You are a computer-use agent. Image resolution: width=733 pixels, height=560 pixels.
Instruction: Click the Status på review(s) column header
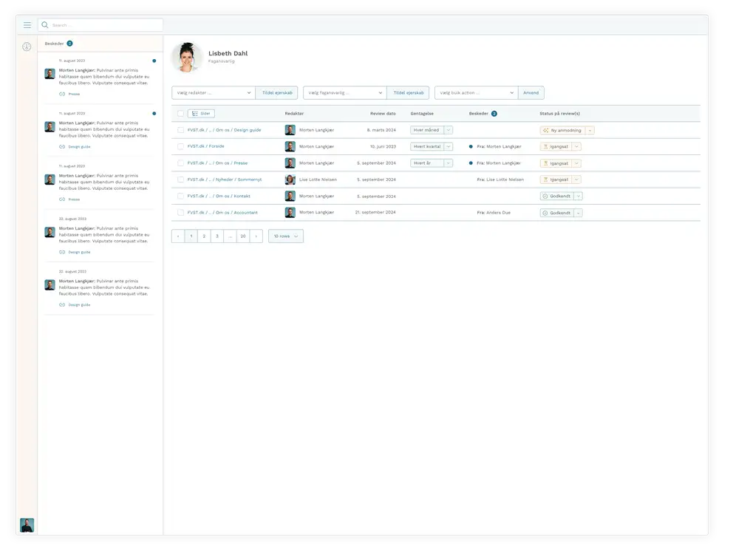coord(560,114)
